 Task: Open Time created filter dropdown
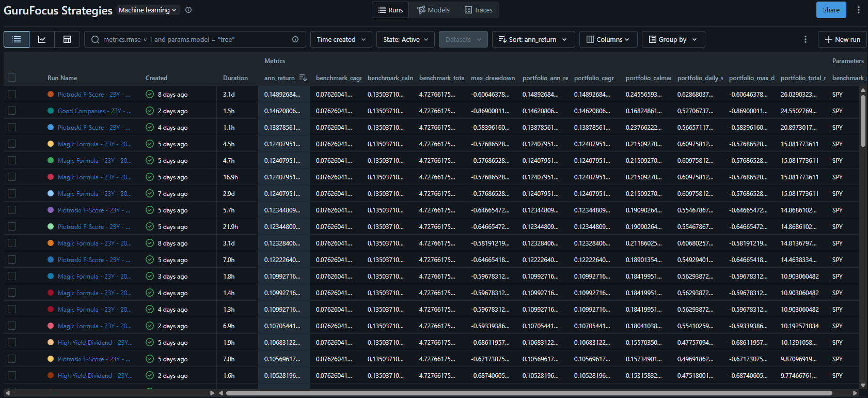click(x=341, y=39)
